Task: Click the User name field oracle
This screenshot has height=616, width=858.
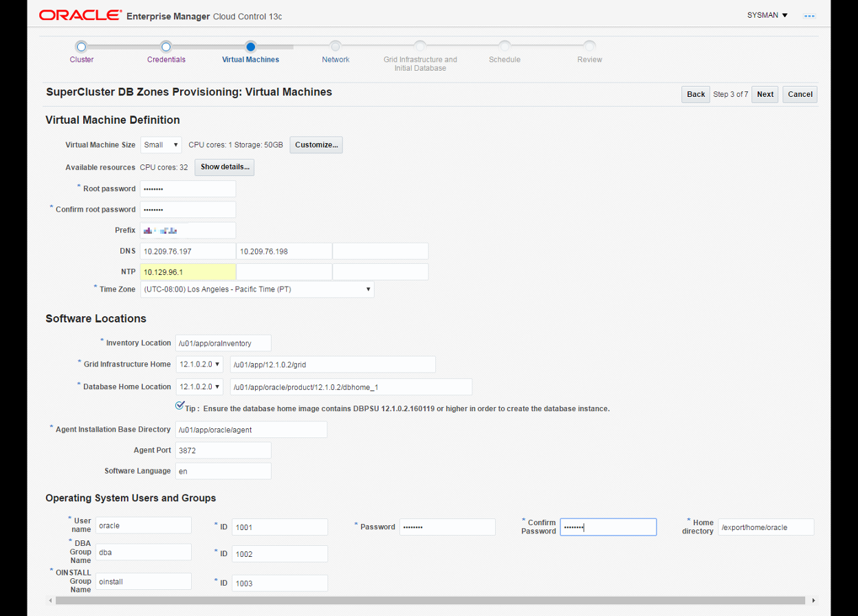Action: (143, 525)
